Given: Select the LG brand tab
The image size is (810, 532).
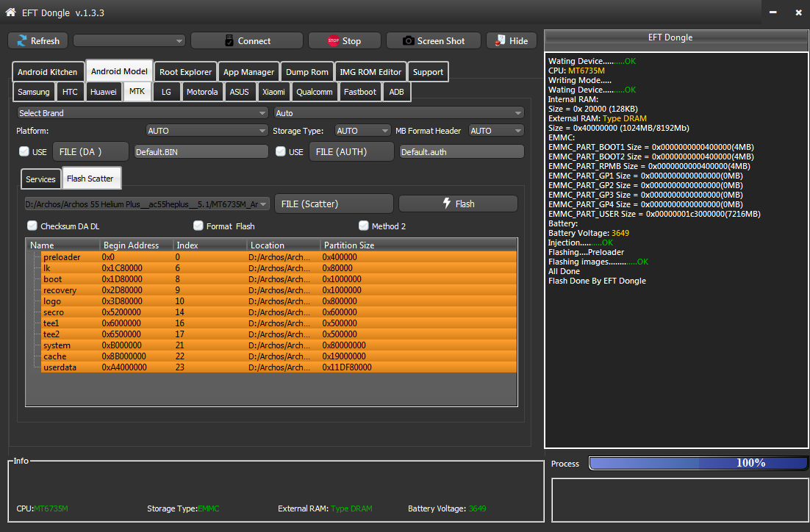Looking at the screenshot, I should (166, 92).
